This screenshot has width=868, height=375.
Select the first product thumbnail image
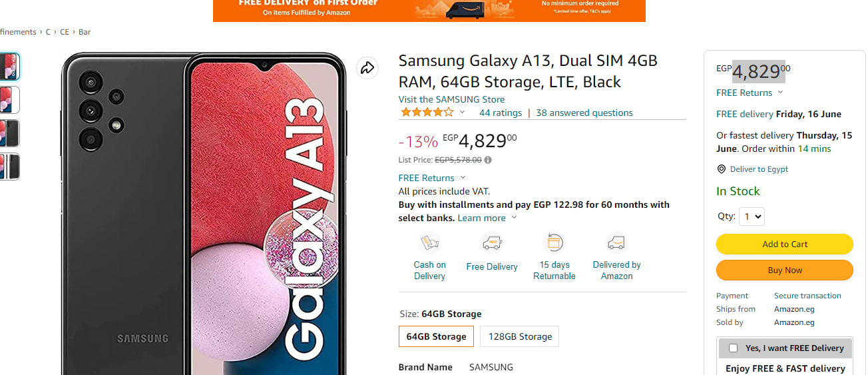pos(8,66)
